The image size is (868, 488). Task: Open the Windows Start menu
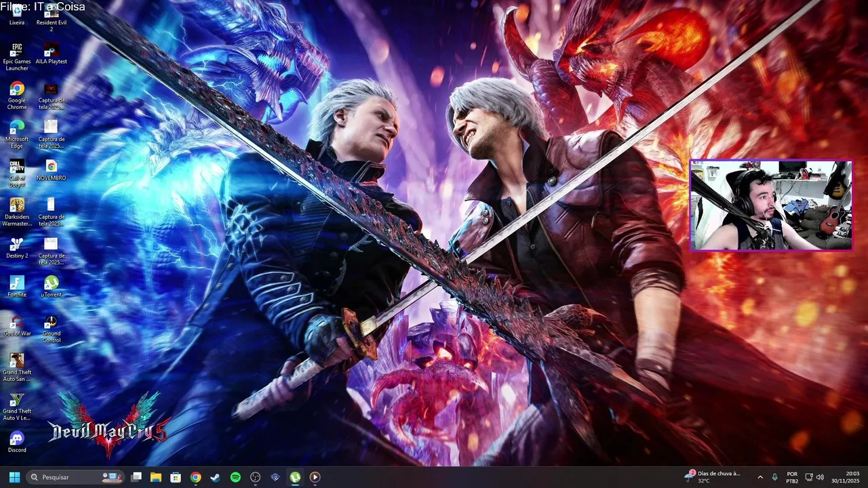point(14,477)
